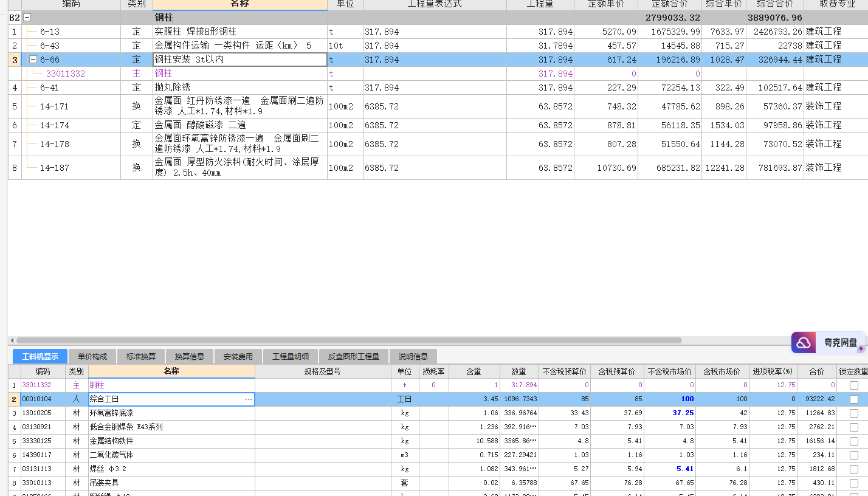
Task: Click the ellipsis button in 综合工日 name cell
Action: point(248,399)
